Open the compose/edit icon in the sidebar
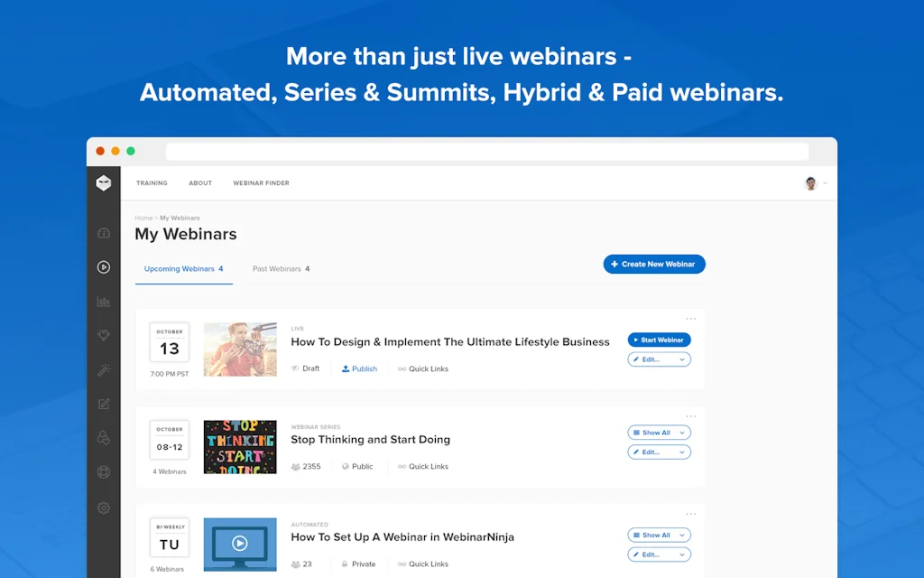The width and height of the screenshot is (924, 578). 104,404
